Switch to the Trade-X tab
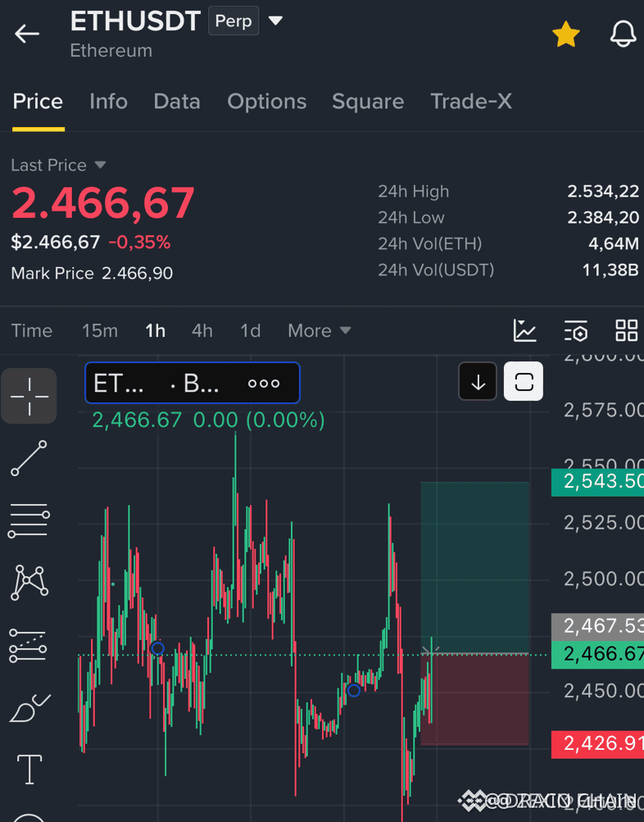Viewport: 644px width, 822px height. tap(471, 101)
